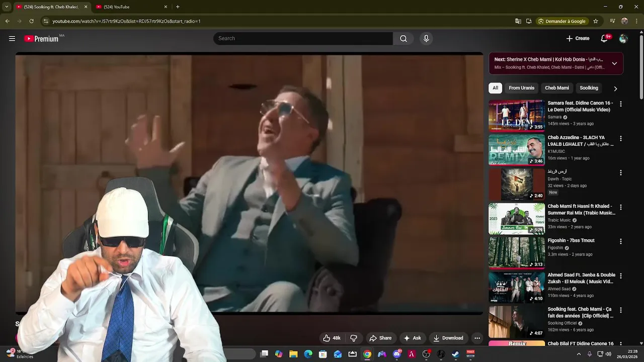View site information in address bar
644x362 pixels.
(46, 21)
